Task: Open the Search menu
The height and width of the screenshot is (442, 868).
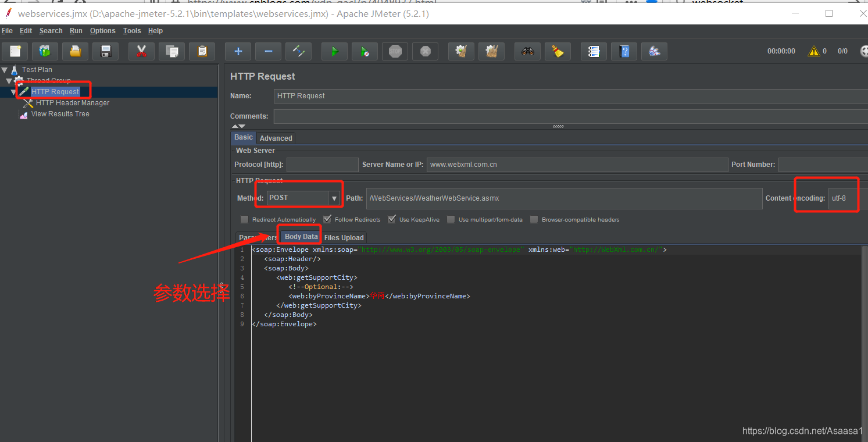Action: [x=51, y=31]
